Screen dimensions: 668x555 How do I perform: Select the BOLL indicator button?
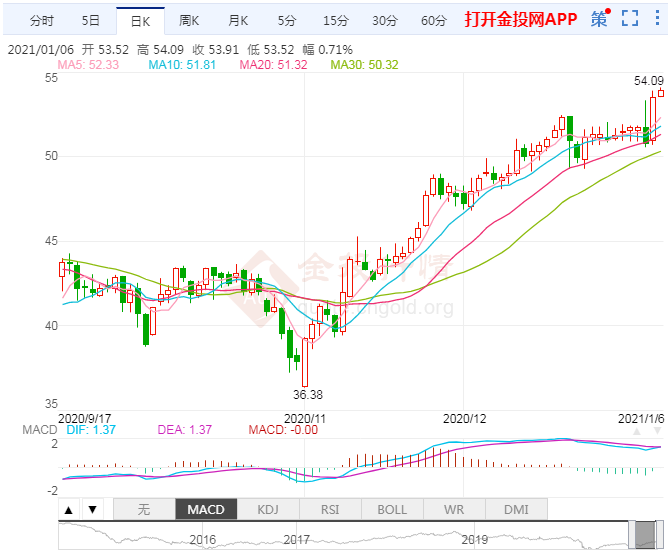click(392, 509)
